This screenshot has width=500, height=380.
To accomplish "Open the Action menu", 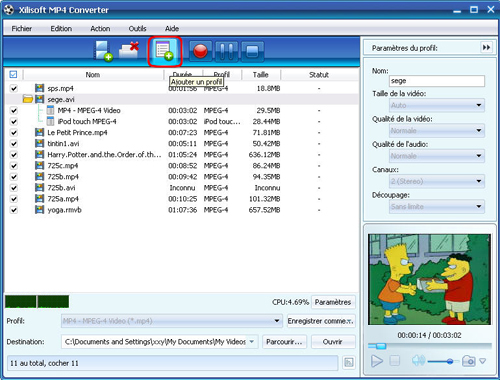I will [x=100, y=29].
